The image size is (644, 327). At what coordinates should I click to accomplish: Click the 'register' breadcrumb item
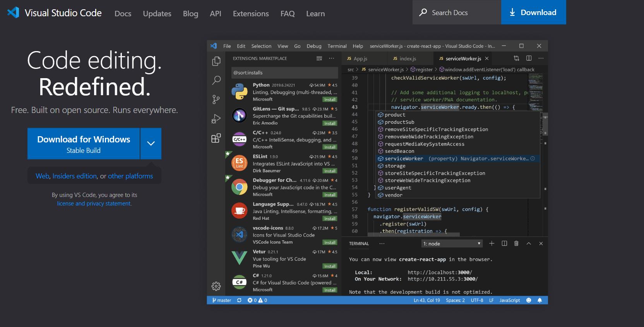point(422,70)
